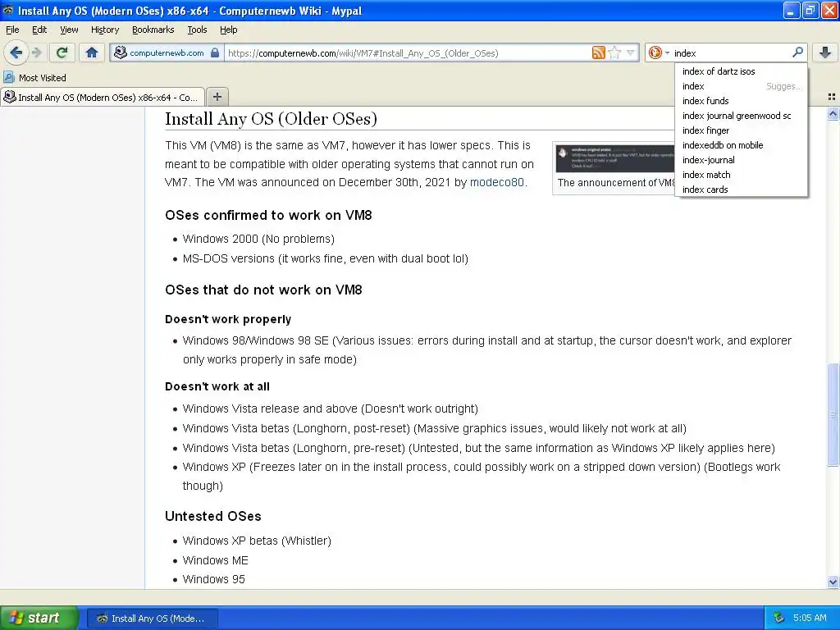Select the Install Any OS tab
The image size is (840, 630).
tap(103, 97)
